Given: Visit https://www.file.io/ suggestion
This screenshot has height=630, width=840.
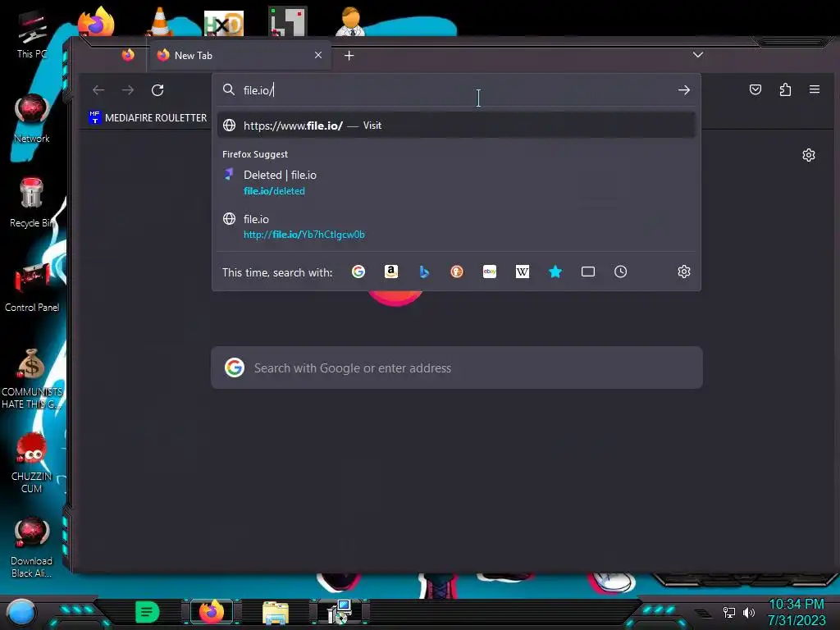Looking at the screenshot, I should click(456, 126).
